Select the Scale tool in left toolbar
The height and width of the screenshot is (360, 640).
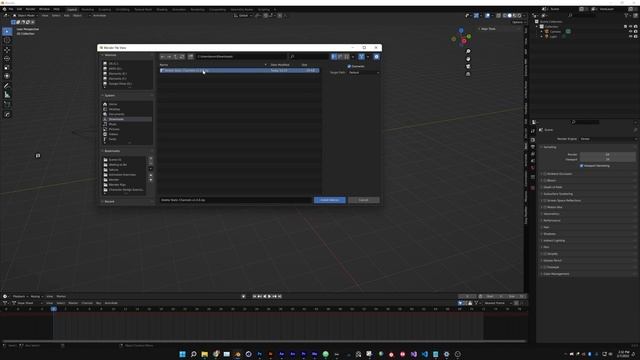tap(7, 67)
